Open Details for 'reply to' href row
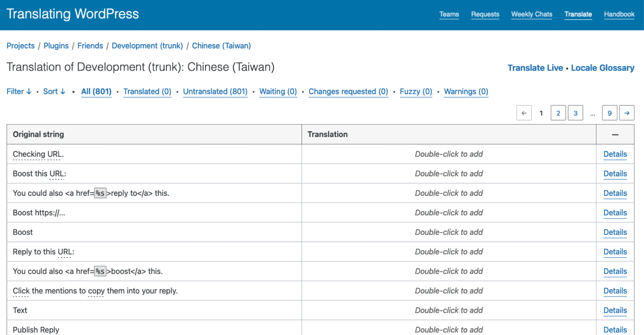 click(615, 193)
